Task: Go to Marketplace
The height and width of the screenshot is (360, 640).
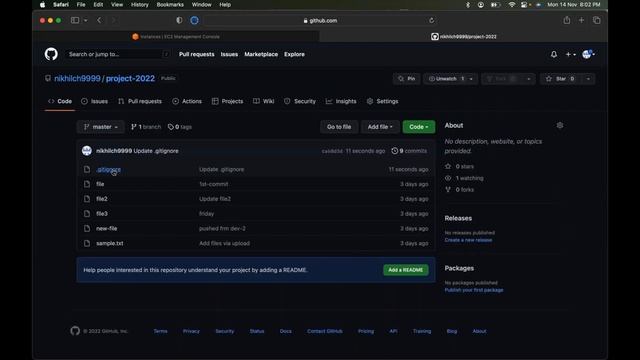Action: point(261,54)
